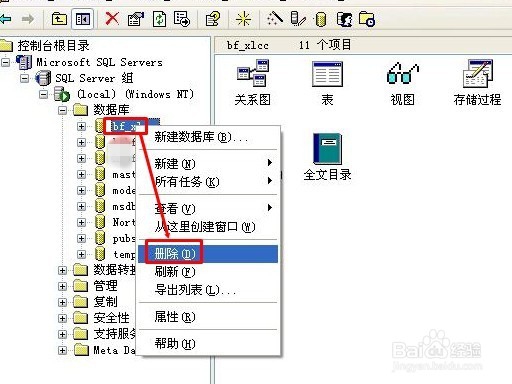Select the 数据库 folder node
The width and height of the screenshot is (512, 384).
111,110
